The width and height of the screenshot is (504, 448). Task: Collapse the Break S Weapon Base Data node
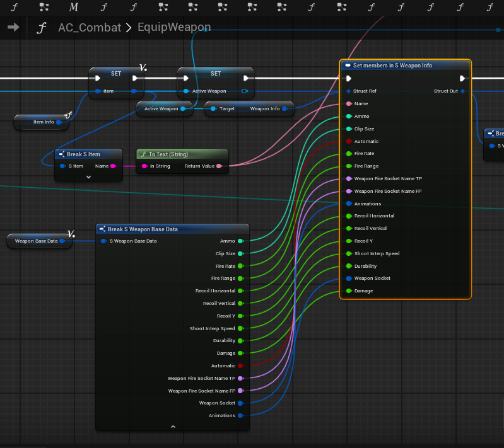(173, 427)
